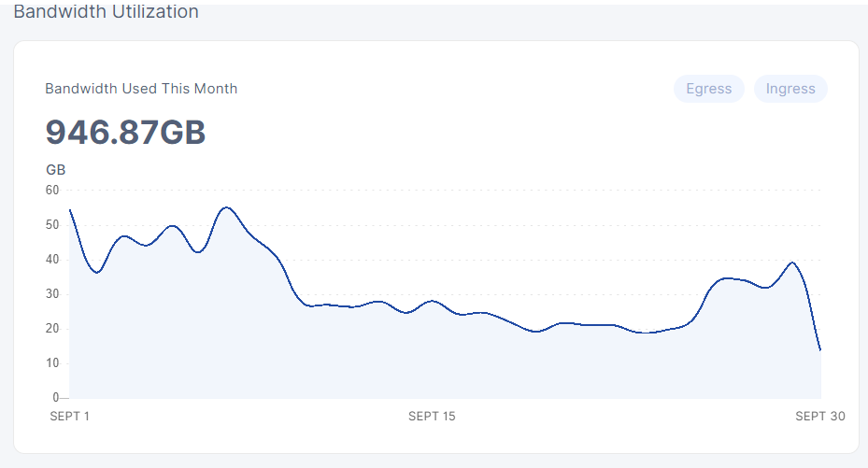This screenshot has height=468, width=868.
Task: Click the 0 value on the y-axis
Action: pos(55,397)
